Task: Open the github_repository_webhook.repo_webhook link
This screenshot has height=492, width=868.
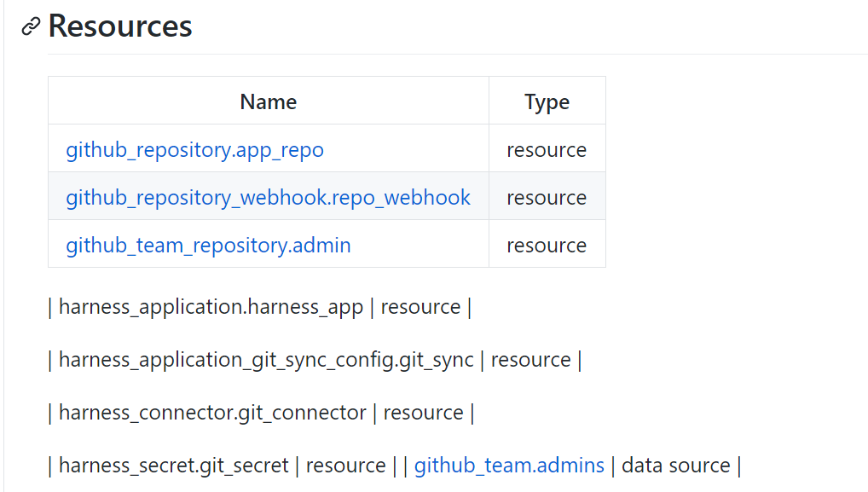Action: pyautogui.click(x=268, y=198)
